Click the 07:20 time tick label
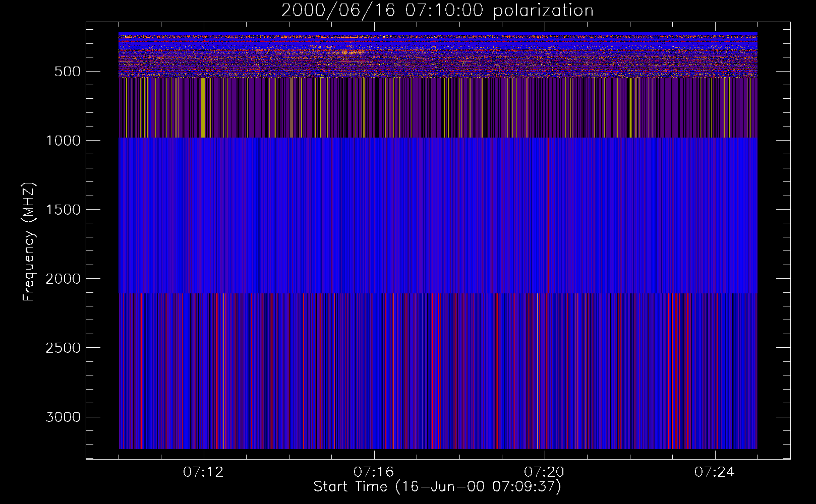The height and width of the screenshot is (504, 816). [544, 472]
